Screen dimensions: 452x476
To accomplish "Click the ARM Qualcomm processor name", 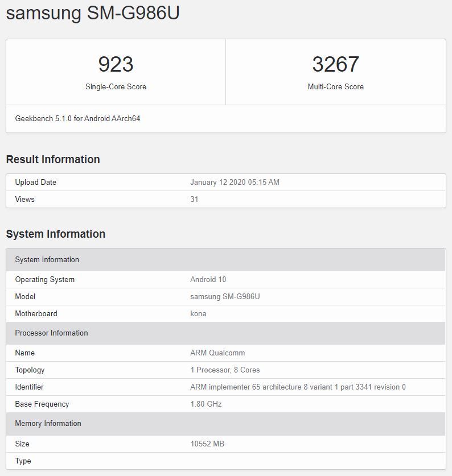I will [x=217, y=353].
